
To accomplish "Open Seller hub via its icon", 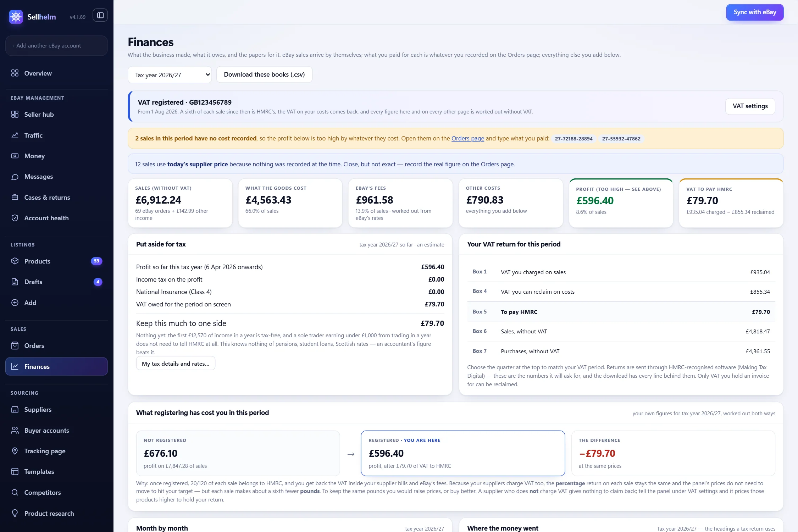I will tap(15, 114).
